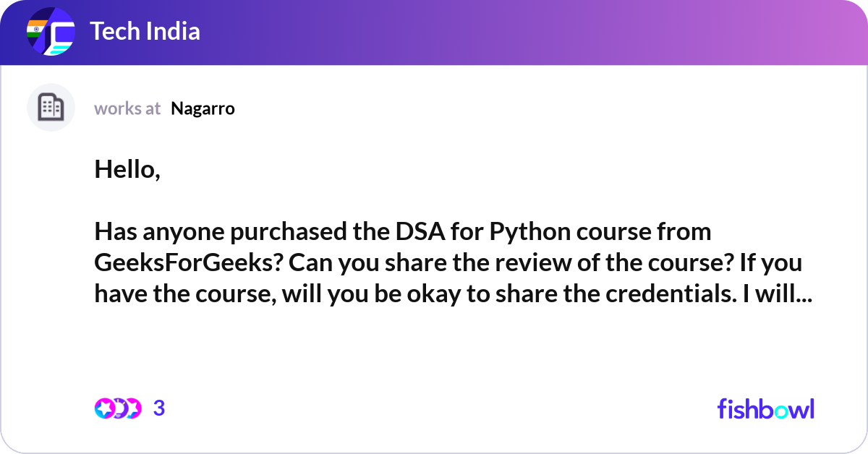The width and height of the screenshot is (868, 454).
Task: Click the fishbowl logo
Action: pyautogui.click(x=765, y=408)
